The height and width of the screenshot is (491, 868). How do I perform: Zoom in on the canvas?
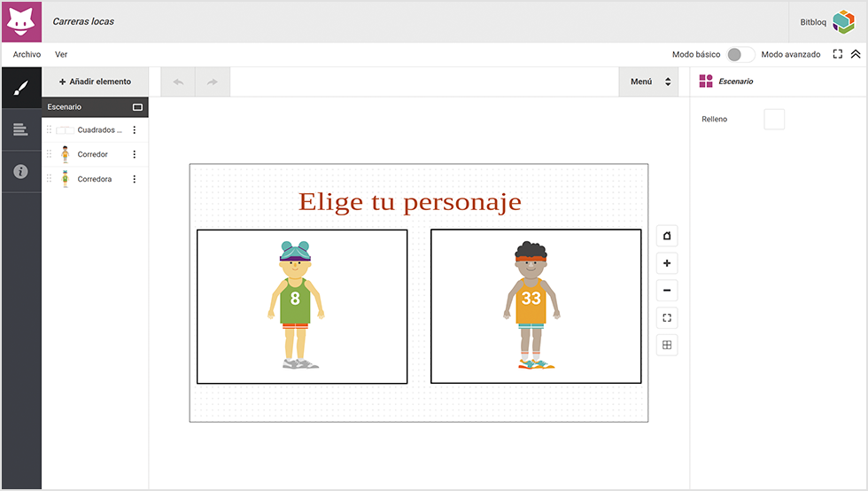[667, 263]
